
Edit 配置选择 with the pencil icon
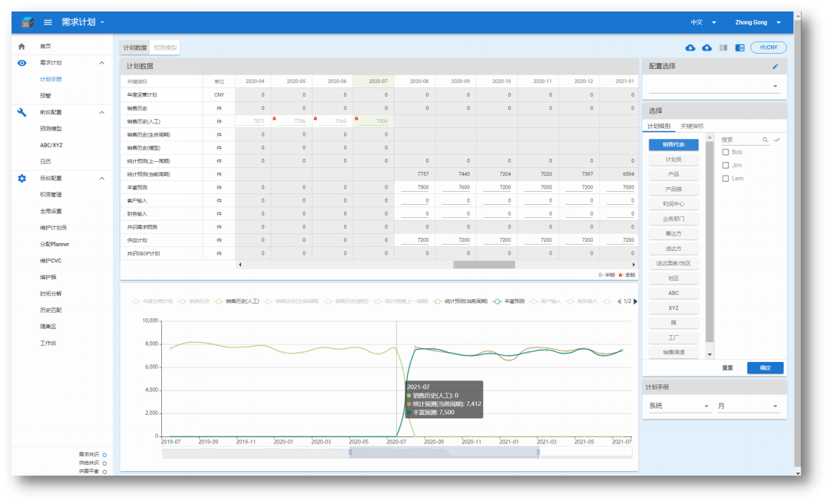pos(775,67)
